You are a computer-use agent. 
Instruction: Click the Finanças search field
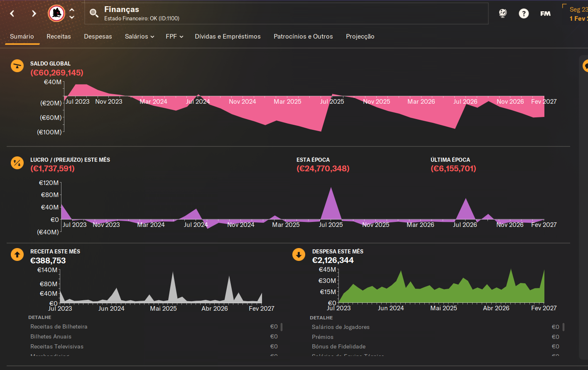(x=287, y=14)
